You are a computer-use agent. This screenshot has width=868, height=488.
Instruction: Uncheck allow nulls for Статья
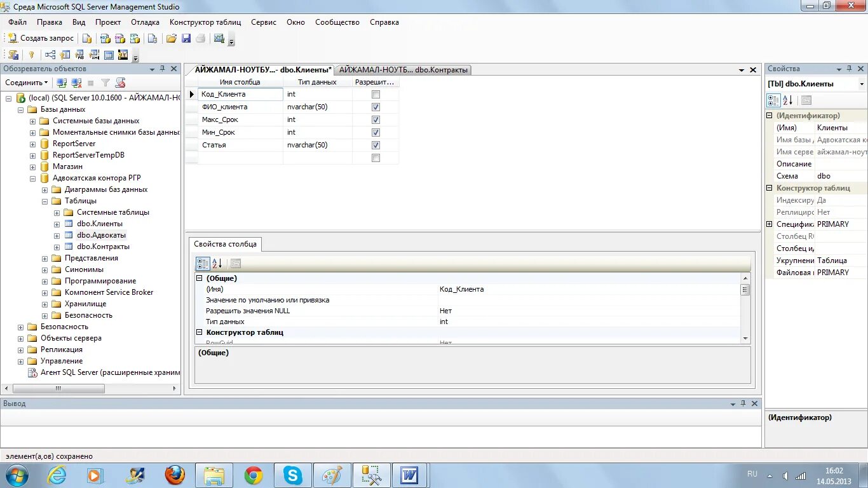[376, 145]
